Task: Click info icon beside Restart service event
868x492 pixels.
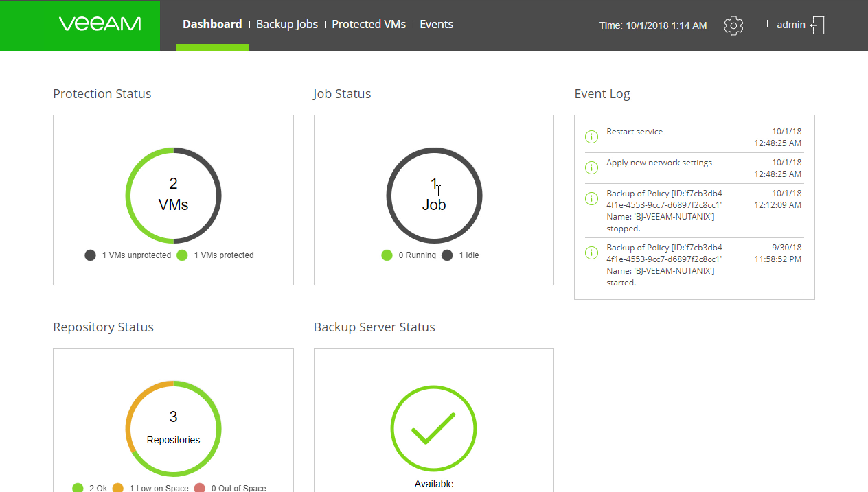Action: tap(591, 137)
